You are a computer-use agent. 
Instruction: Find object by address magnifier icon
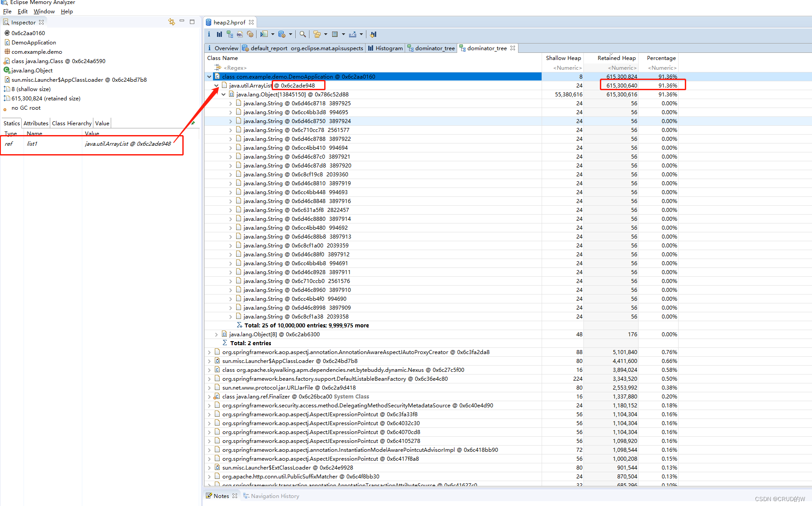coord(303,34)
